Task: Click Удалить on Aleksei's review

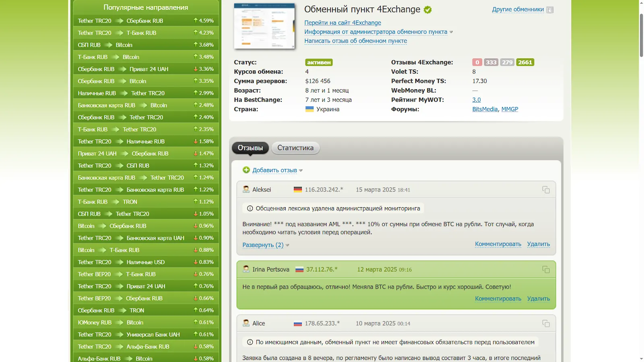Action: click(539, 244)
